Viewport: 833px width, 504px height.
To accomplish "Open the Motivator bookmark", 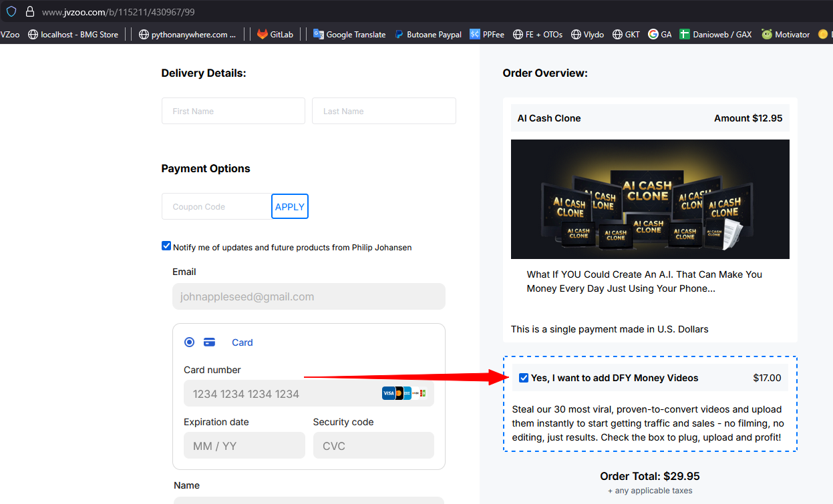I will pyautogui.click(x=786, y=34).
